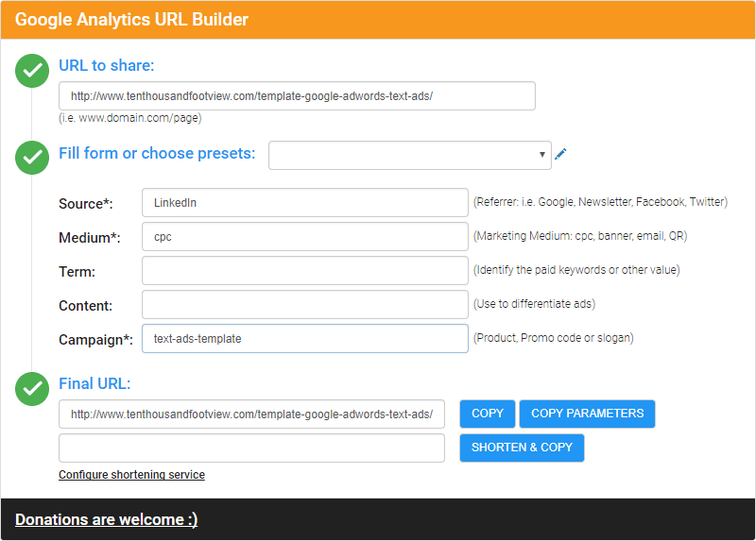Click the Final URL output field
This screenshot has width=756, height=541.
[x=251, y=414]
